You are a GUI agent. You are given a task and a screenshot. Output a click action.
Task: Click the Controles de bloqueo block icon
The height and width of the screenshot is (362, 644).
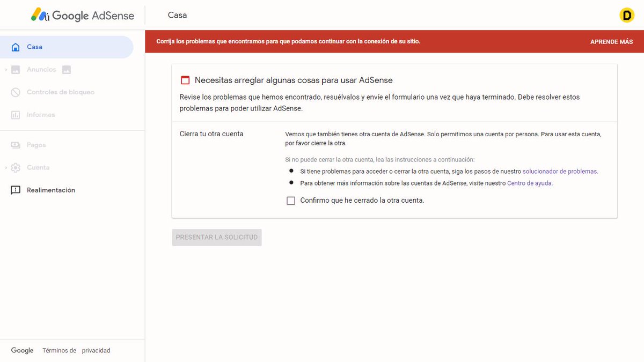tap(16, 92)
